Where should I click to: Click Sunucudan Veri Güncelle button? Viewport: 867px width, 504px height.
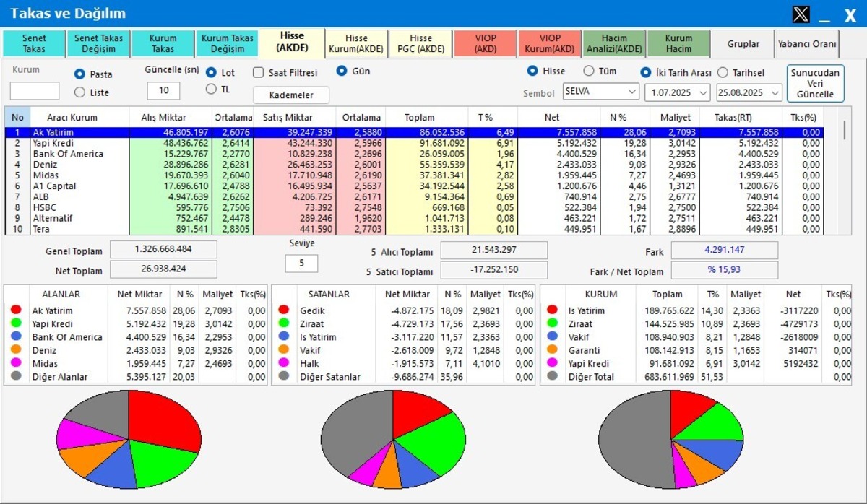pos(815,84)
